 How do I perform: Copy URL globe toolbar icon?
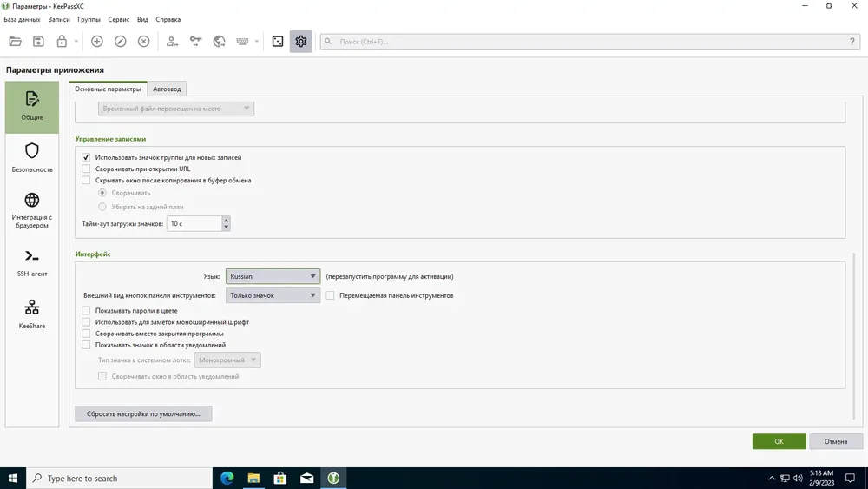pos(219,42)
